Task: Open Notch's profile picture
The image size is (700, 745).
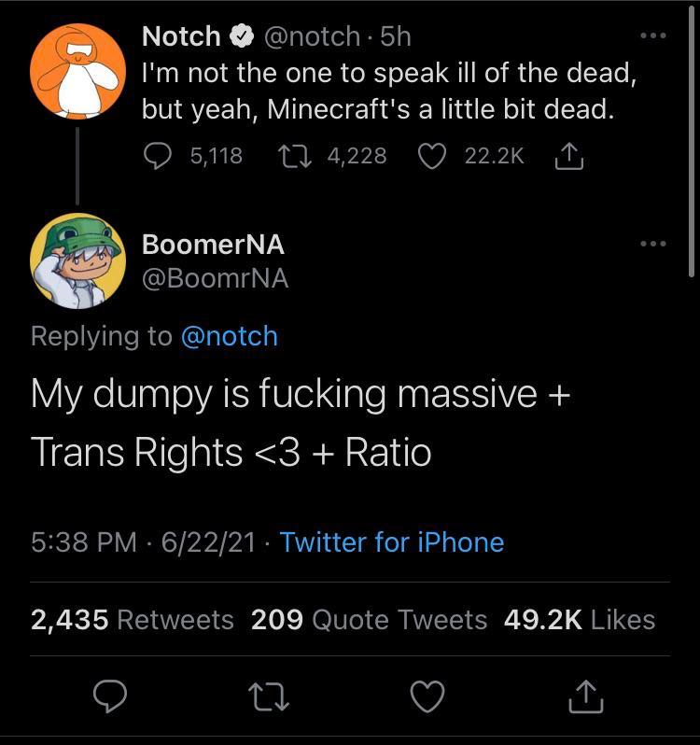Action: [x=77, y=70]
